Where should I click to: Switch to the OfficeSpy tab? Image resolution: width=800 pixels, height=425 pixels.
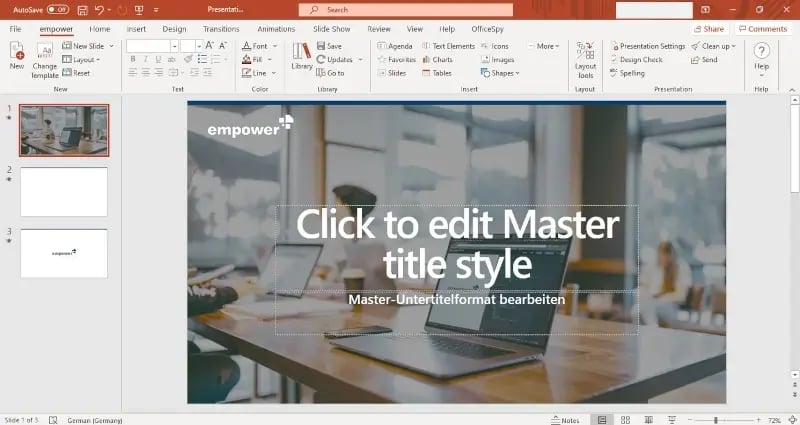coord(487,29)
